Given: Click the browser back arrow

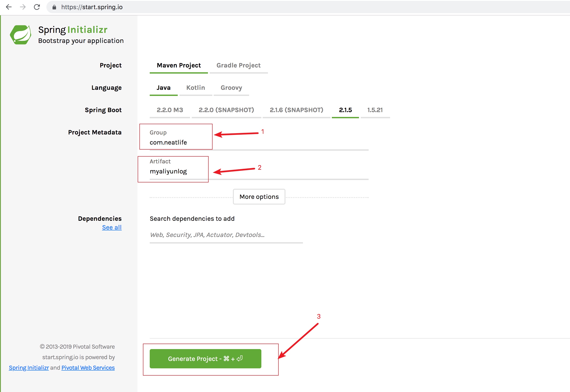Looking at the screenshot, I should click(9, 7).
